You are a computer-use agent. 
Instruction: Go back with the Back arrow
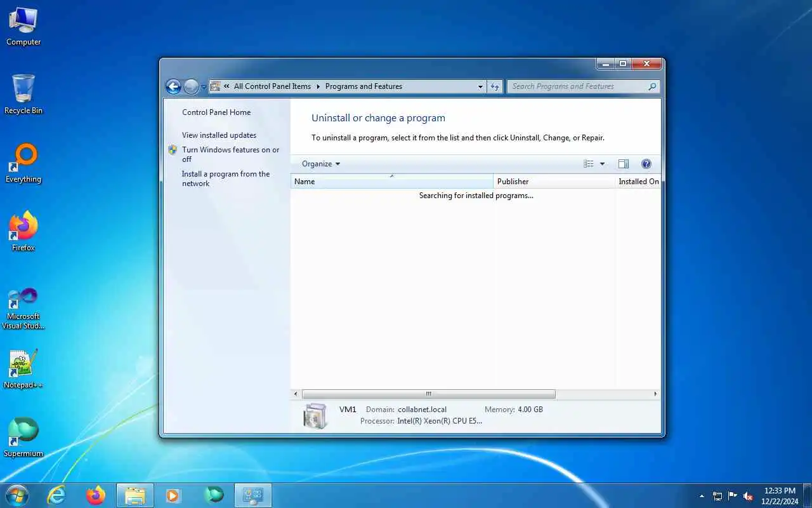pos(173,86)
